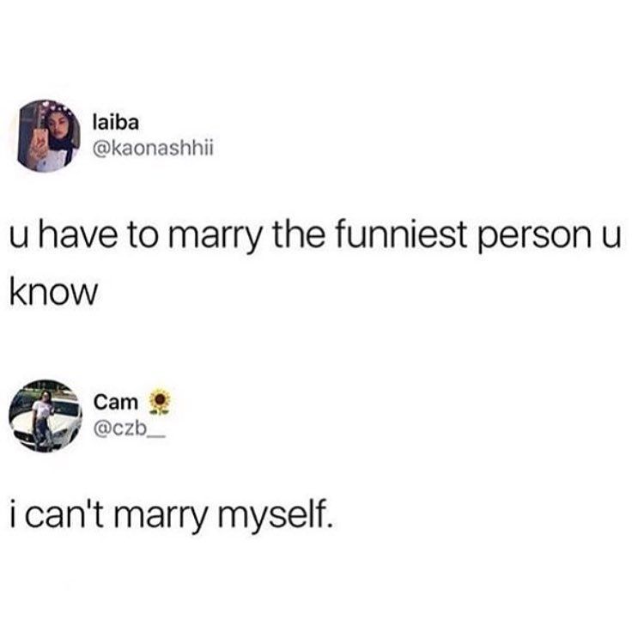The height and width of the screenshot is (644, 644).
Task: Visit the @czb__ handle
Action: [130, 428]
